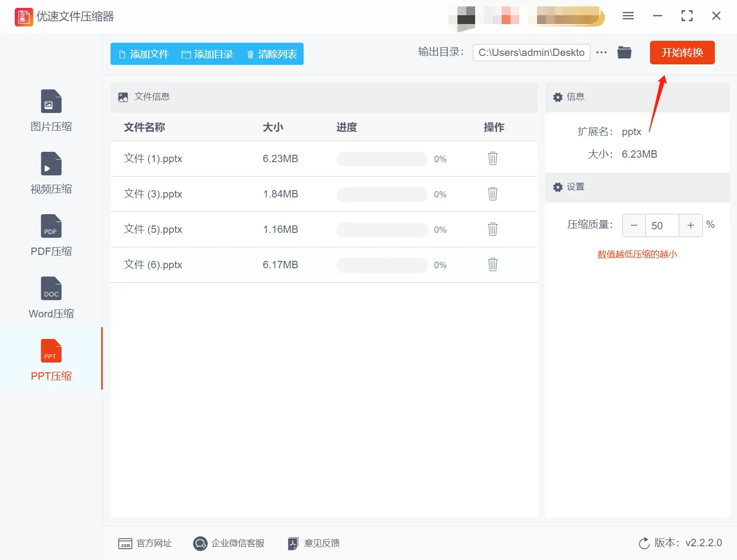Click the compression quality value field
Image resolution: width=737 pixels, height=560 pixels.
(662, 225)
